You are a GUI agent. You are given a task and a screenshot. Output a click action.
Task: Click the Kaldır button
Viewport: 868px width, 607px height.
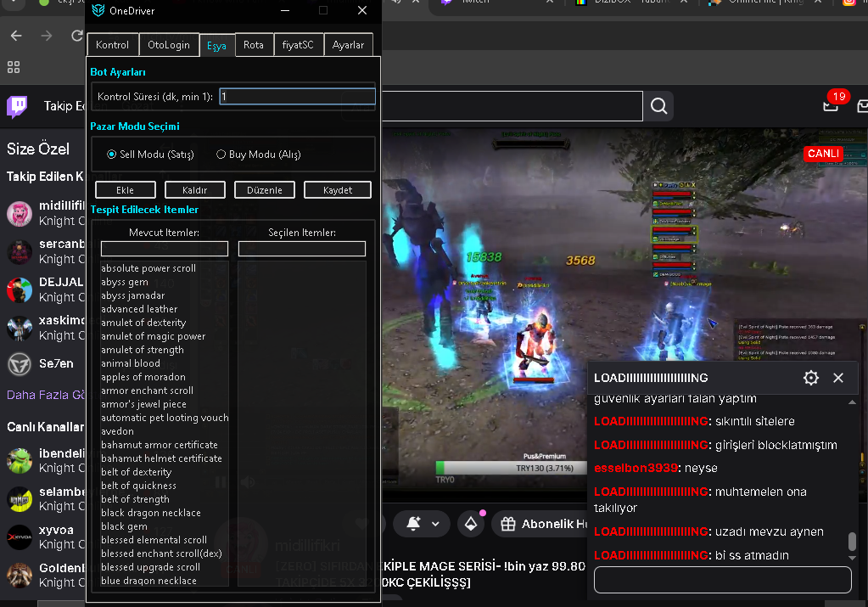coord(195,190)
